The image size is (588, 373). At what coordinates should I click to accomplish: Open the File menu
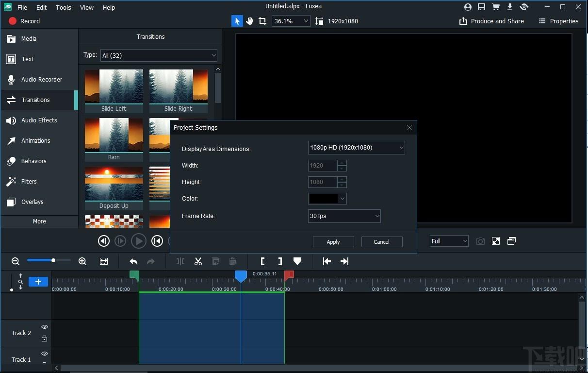[x=22, y=7]
